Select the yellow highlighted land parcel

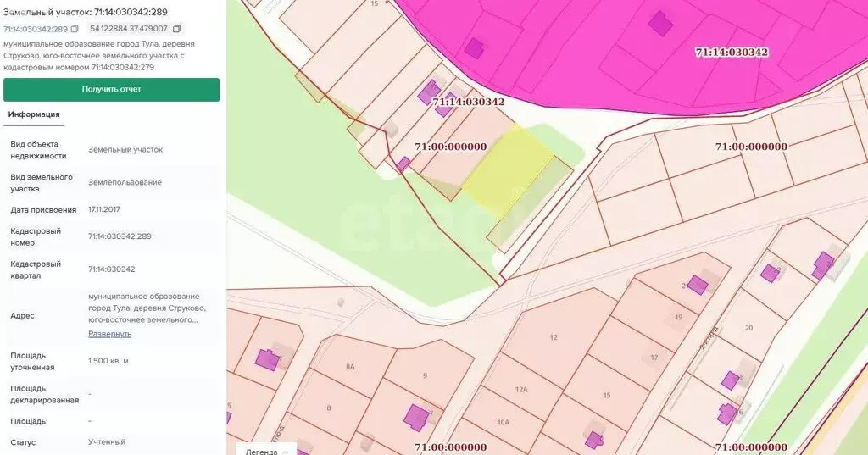pyautogui.click(x=507, y=168)
